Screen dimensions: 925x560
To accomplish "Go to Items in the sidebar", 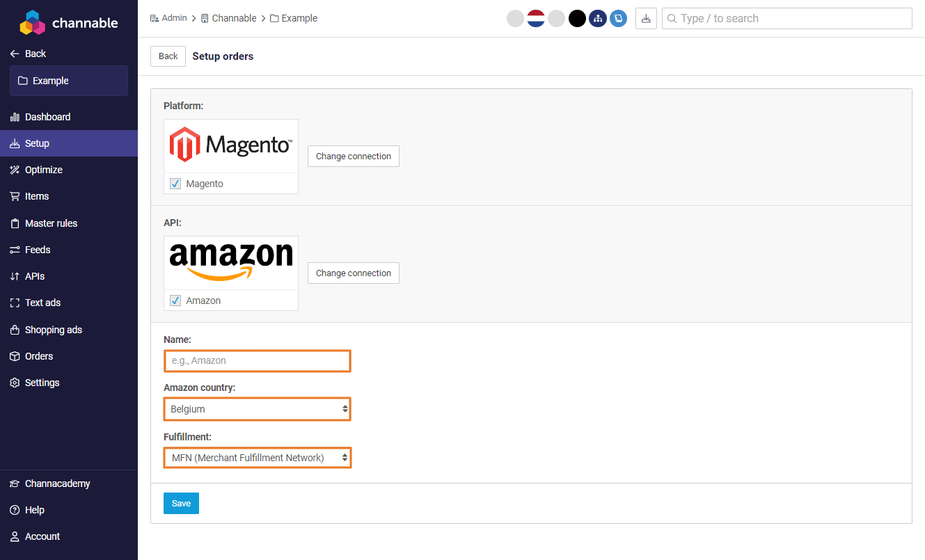I will pos(69,196).
